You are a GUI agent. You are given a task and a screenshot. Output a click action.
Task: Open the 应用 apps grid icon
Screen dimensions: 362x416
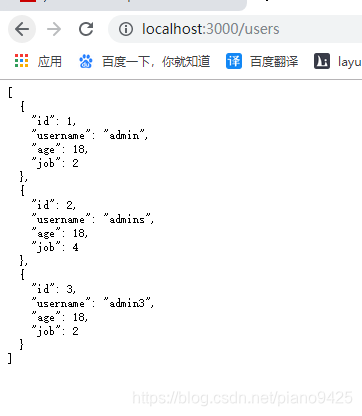21,61
